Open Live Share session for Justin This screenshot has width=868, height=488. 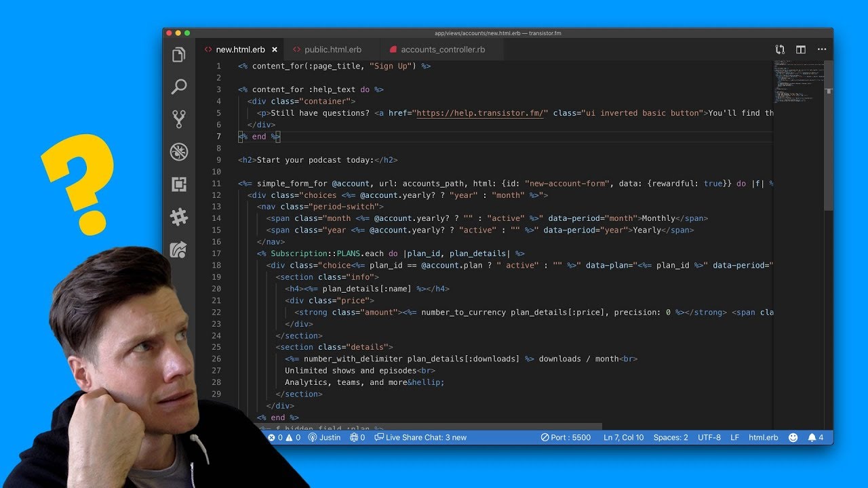[x=325, y=438]
